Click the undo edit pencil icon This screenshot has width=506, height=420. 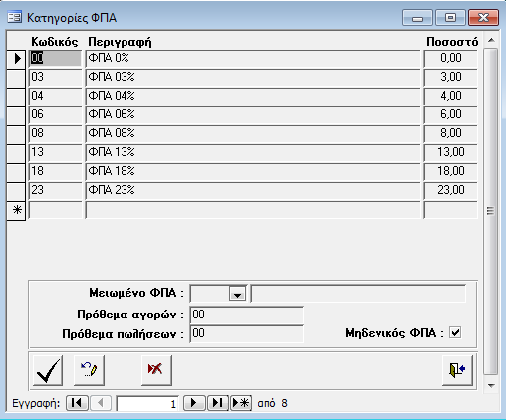89,370
